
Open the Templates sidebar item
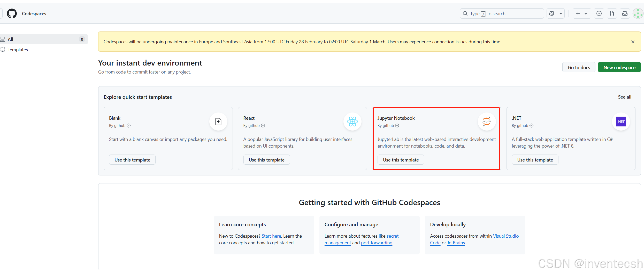(x=18, y=50)
